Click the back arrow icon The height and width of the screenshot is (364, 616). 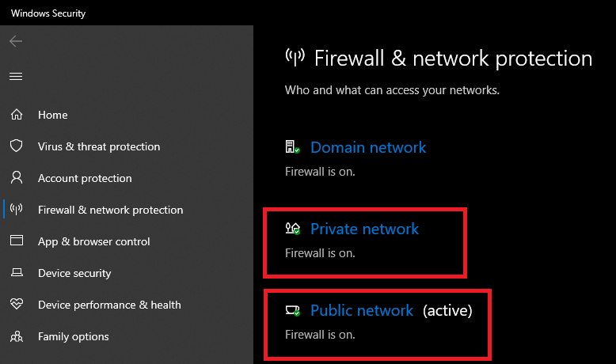[x=16, y=41]
